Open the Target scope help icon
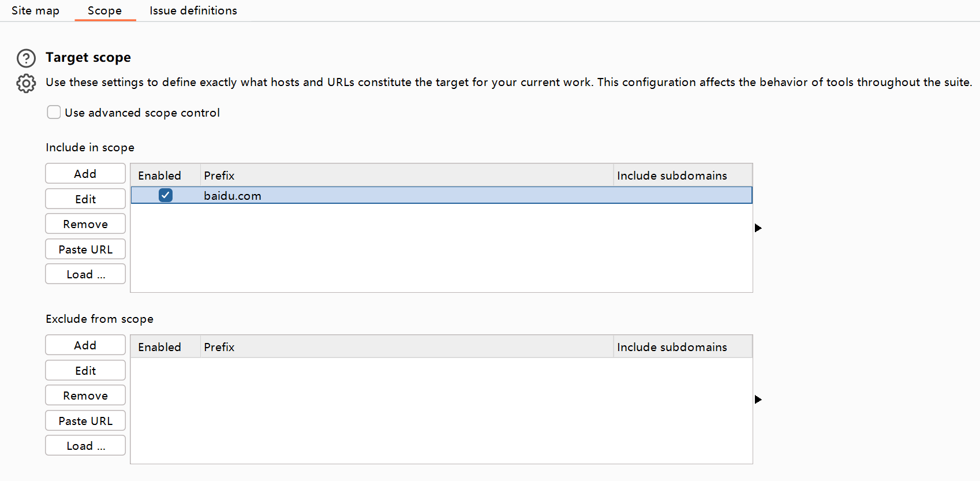The width and height of the screenshot is (980, 481). coord(26,58)
